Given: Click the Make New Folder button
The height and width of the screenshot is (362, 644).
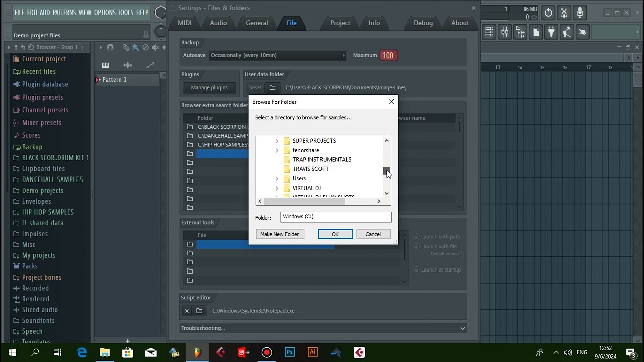Looking at the screenshot, I should [x=279, y=234].
